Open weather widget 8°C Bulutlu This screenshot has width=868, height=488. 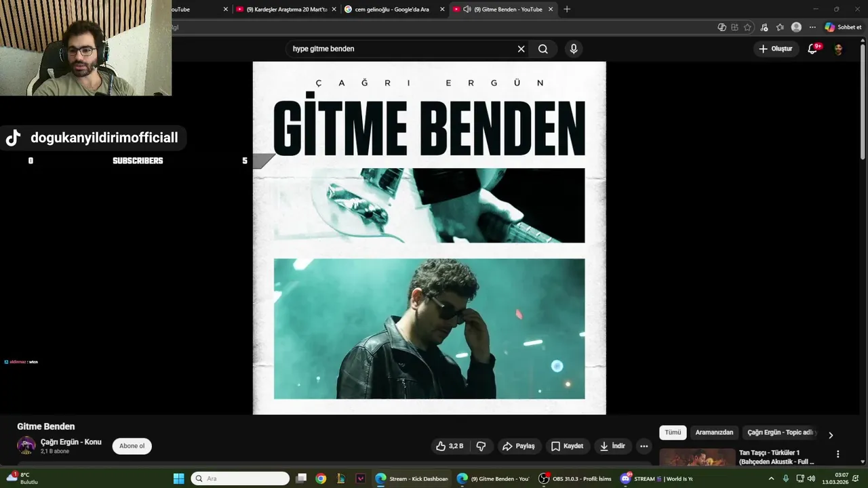[22, 479]
